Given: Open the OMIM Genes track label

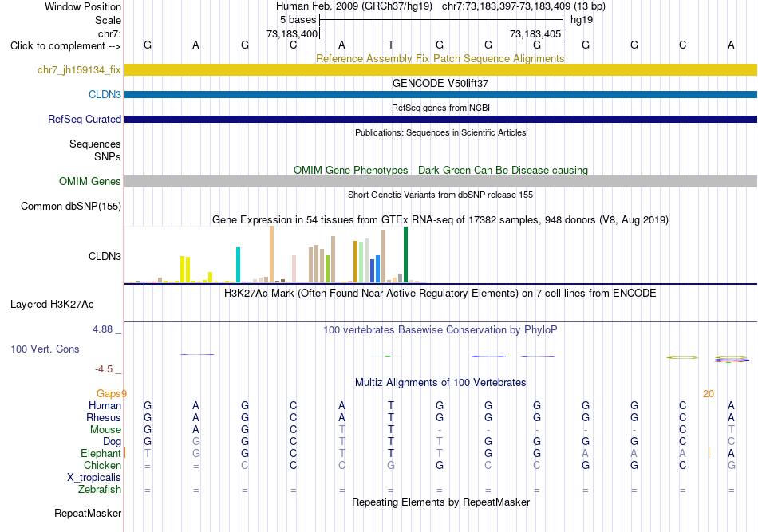Looking at the screenshot, I should [89, 182].
